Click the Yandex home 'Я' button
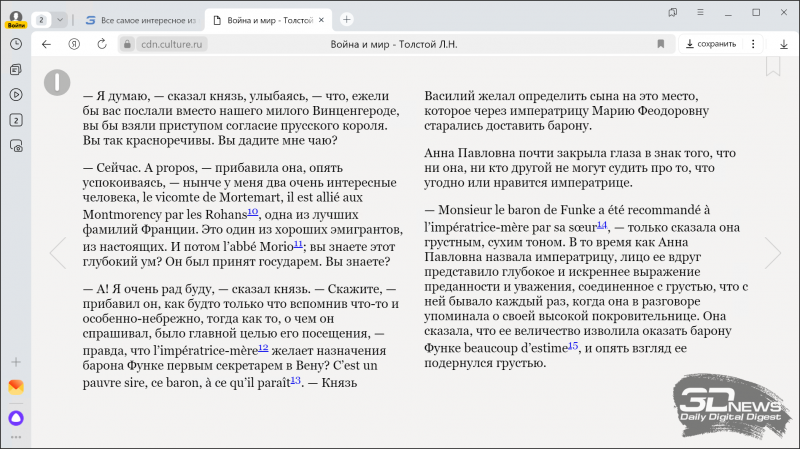 (74, 44)
